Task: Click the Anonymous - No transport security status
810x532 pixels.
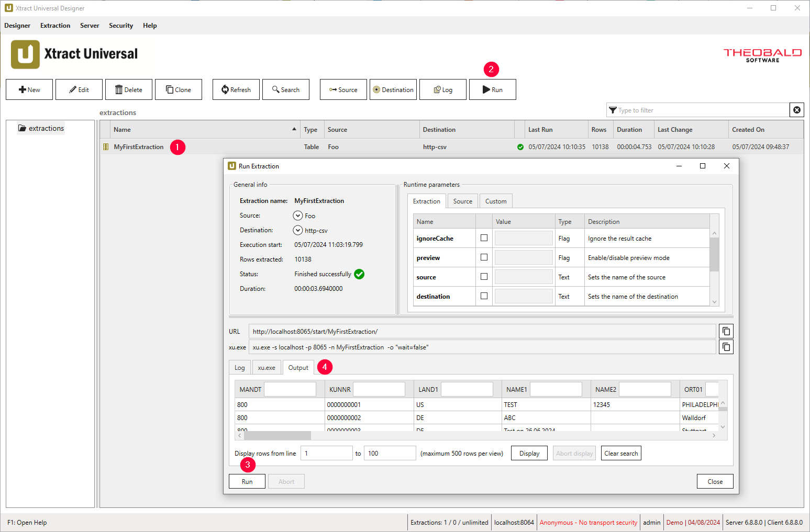Action: pos(589,522)
